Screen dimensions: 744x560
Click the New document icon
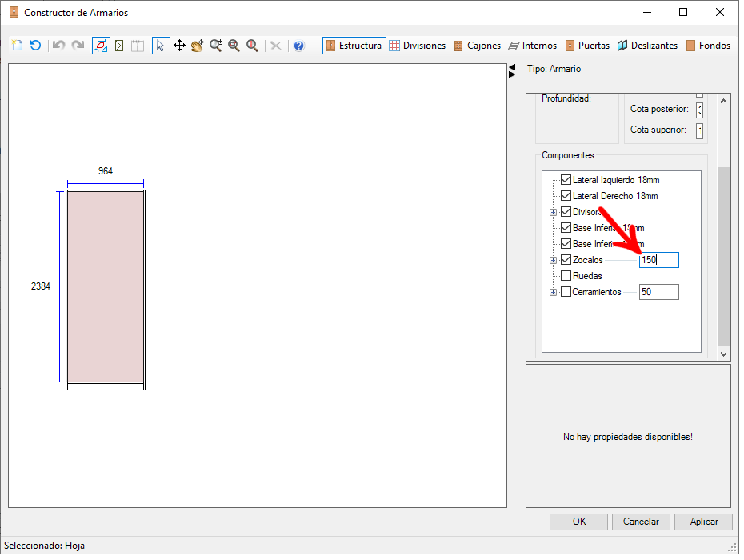point(17,46)
